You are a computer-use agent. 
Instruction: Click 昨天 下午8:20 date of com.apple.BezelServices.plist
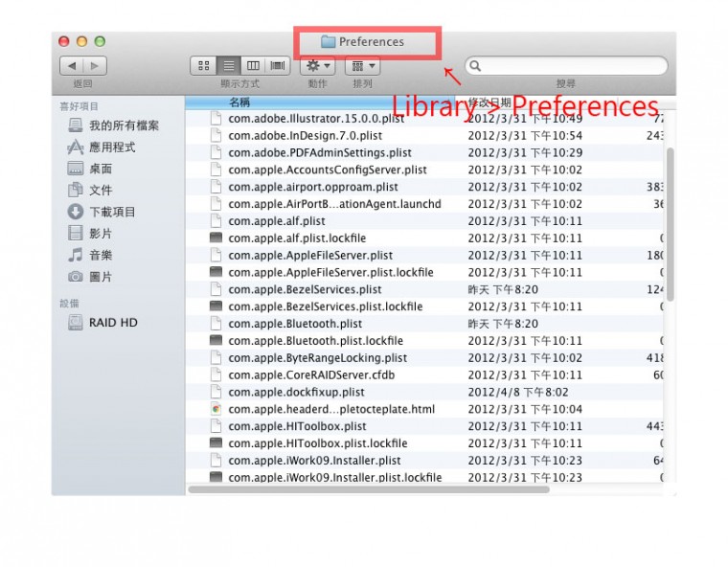tap(503, 290)
